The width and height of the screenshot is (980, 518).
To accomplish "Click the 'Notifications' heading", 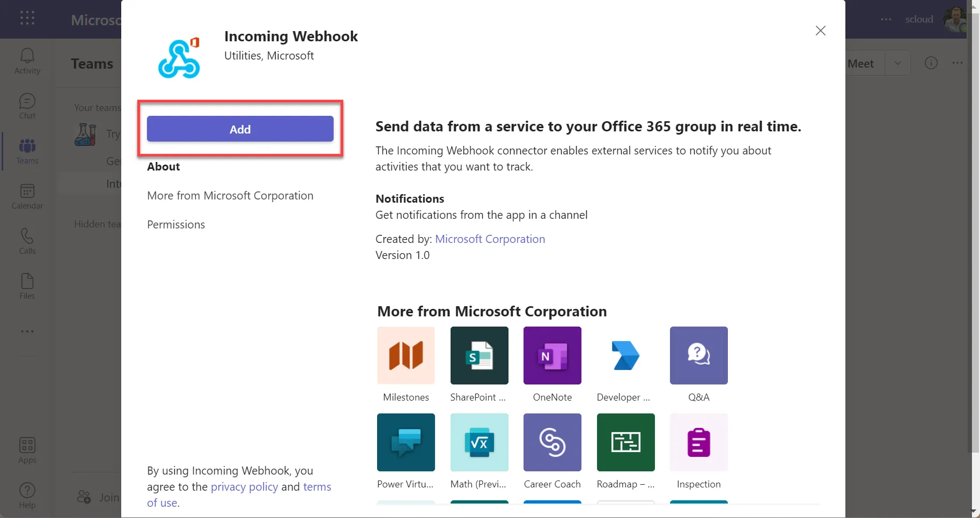I will (x=410, y=199).
